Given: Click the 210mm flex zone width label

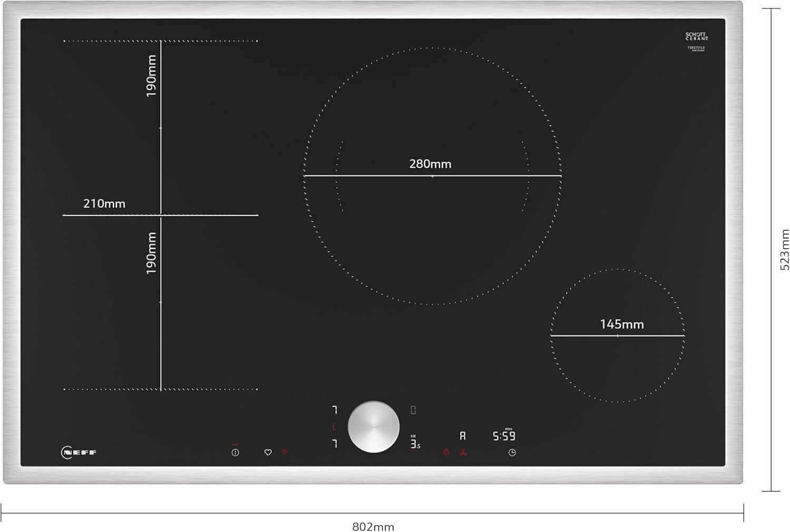Looking at the screenshot, I should coord(104,204).
